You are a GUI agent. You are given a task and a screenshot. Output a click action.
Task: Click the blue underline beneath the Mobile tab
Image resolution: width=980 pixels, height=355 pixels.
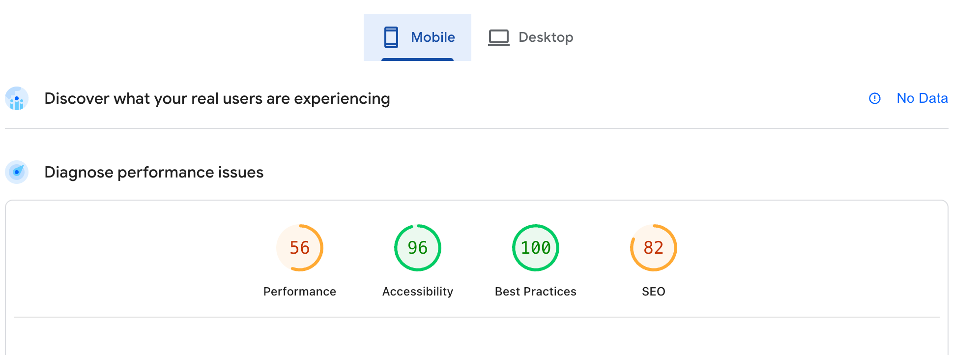pyautogui.click(x=417, y=59)
